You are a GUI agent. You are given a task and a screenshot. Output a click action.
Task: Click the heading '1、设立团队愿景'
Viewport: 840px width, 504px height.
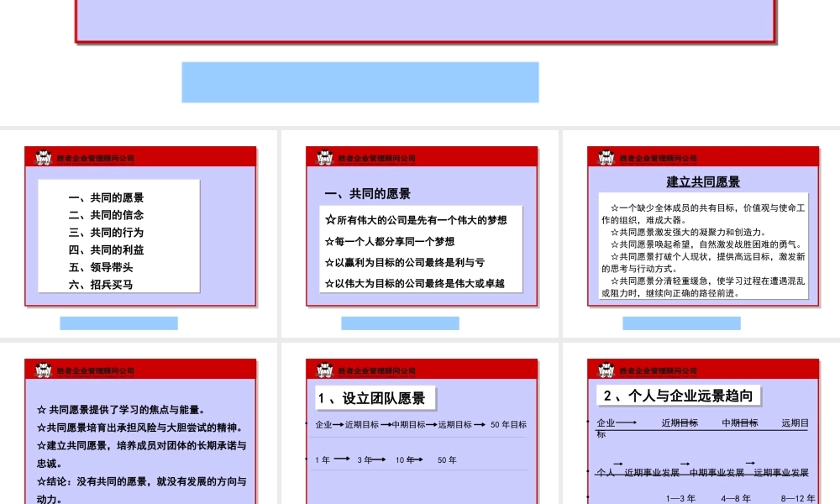pyautogui.click(x=372, y=398)
